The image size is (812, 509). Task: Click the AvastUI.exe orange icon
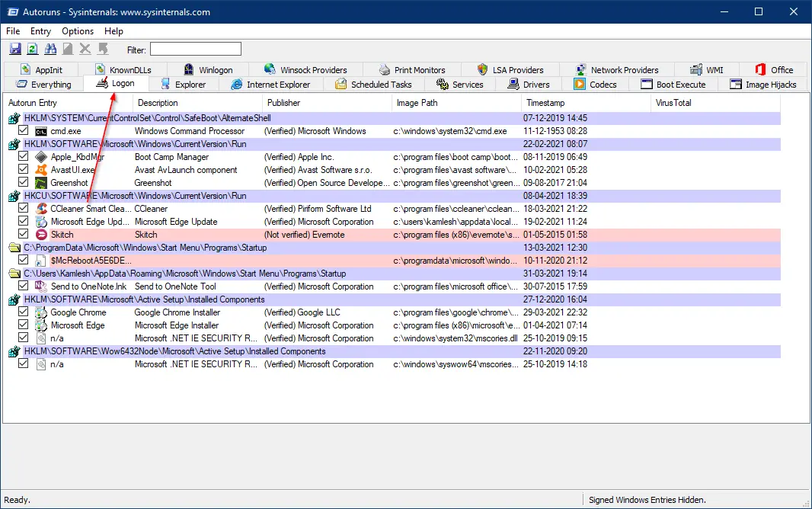click(x=41, y=170)
